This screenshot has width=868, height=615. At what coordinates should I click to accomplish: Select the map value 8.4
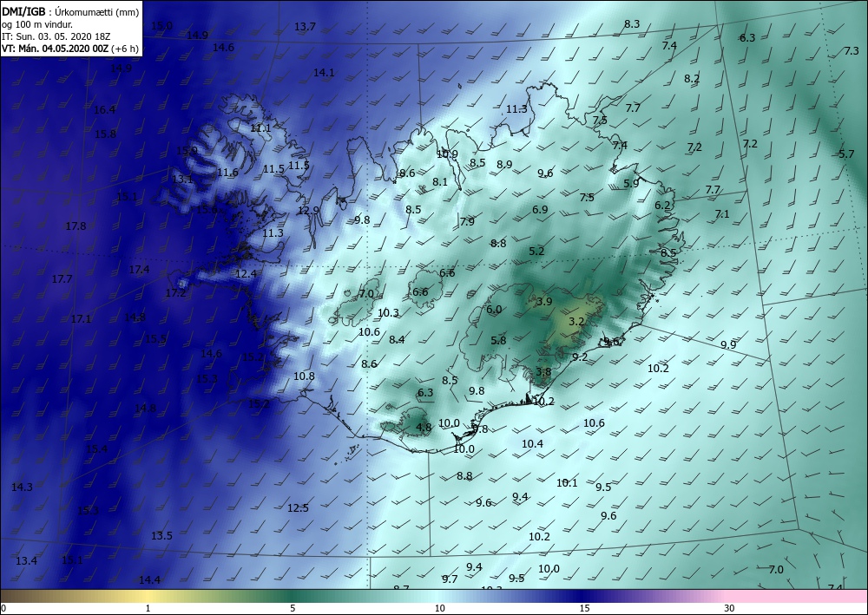397,339
